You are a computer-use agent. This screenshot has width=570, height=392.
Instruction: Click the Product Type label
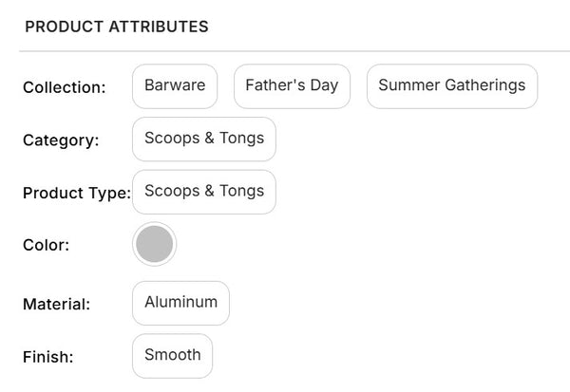pyautogui.click(x=77, y=193)
